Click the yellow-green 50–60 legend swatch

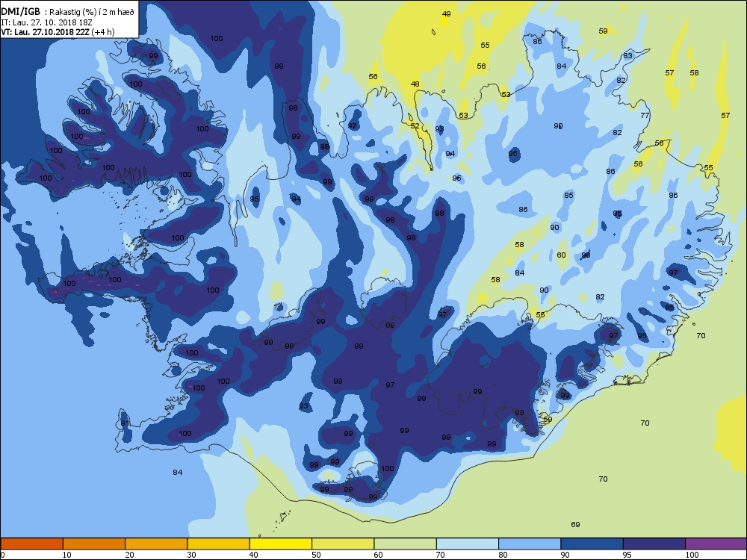[x=343, y=544]
